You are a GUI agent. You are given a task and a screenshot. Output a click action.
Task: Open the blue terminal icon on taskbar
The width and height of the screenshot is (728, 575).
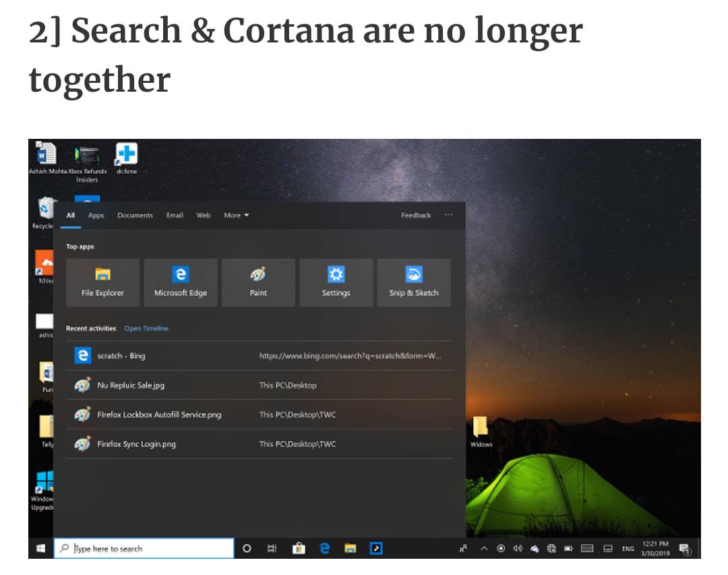pos(376,549)
